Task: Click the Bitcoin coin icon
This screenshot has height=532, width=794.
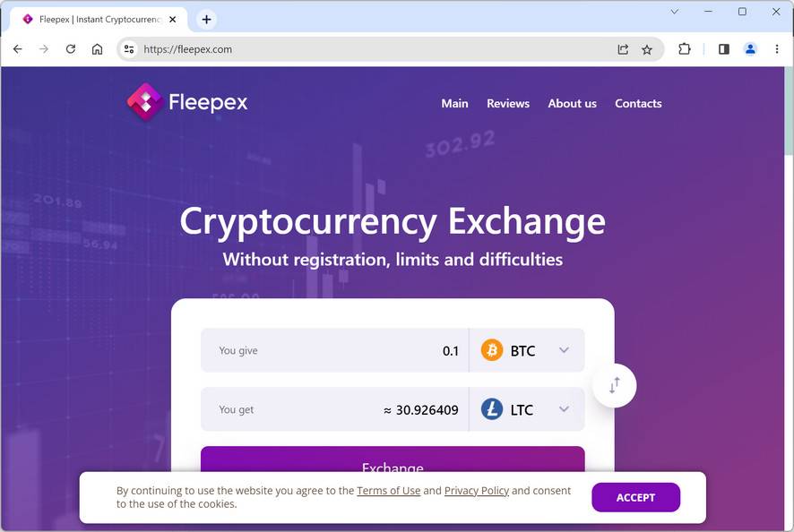Action: tap(492, 350)
